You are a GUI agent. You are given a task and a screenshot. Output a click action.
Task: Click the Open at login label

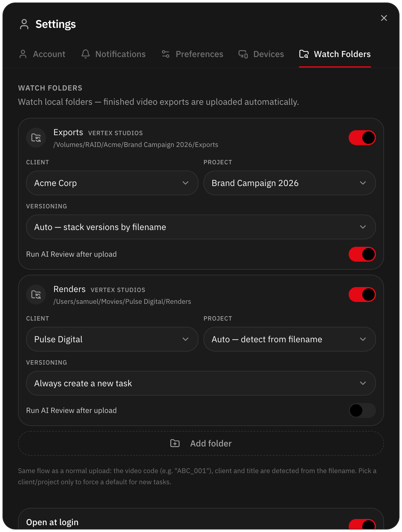(52, 522)
